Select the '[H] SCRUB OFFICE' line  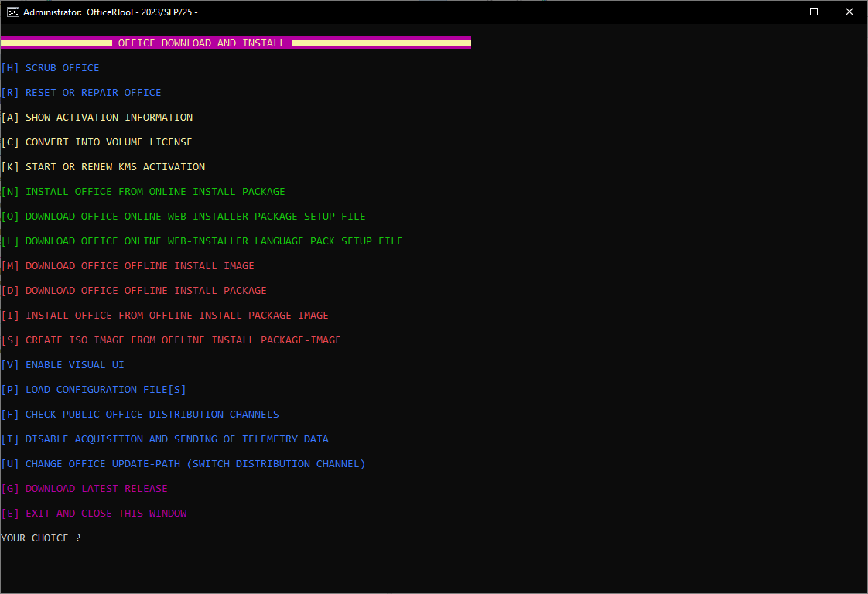pos(50,68)
